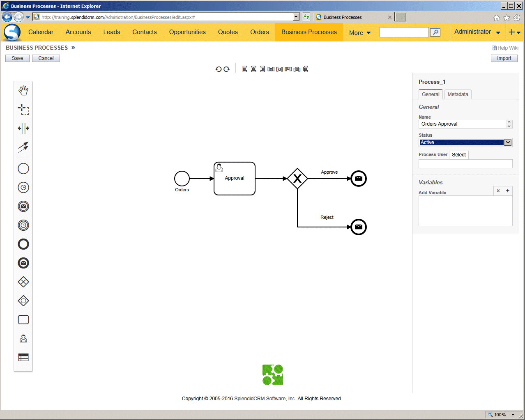Select the exclusive Gateway diamond in palette
This screenshot has height=420, width=525.
point(23,282)
